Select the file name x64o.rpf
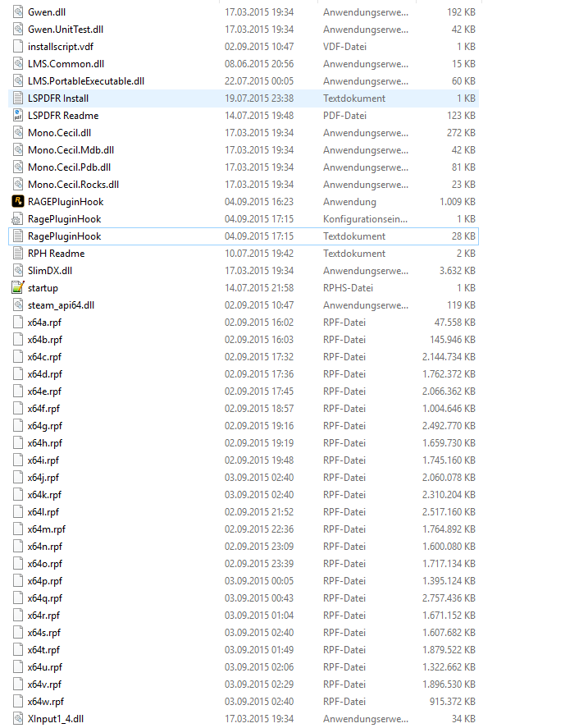Screen dimensions: 588x728 click(x=44, y=563)
